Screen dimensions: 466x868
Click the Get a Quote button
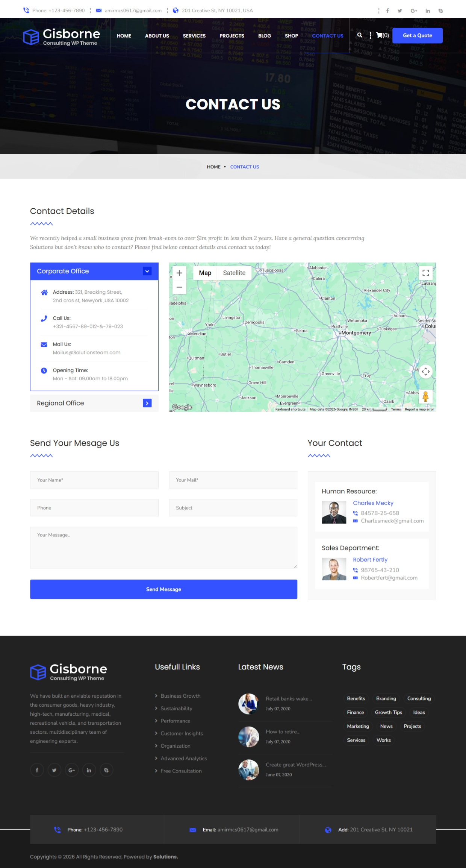pyautogui.click(x=417, y=36)
